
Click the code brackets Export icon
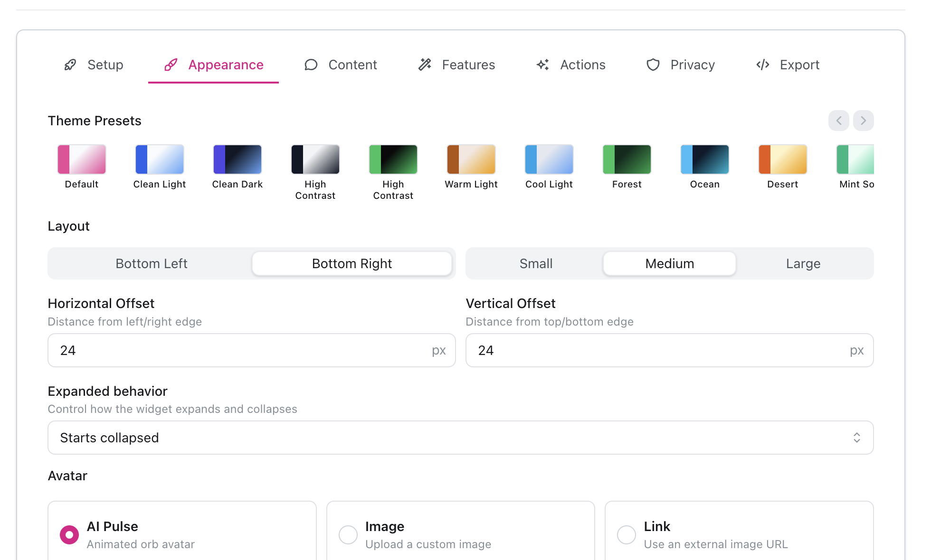point(763,65)
